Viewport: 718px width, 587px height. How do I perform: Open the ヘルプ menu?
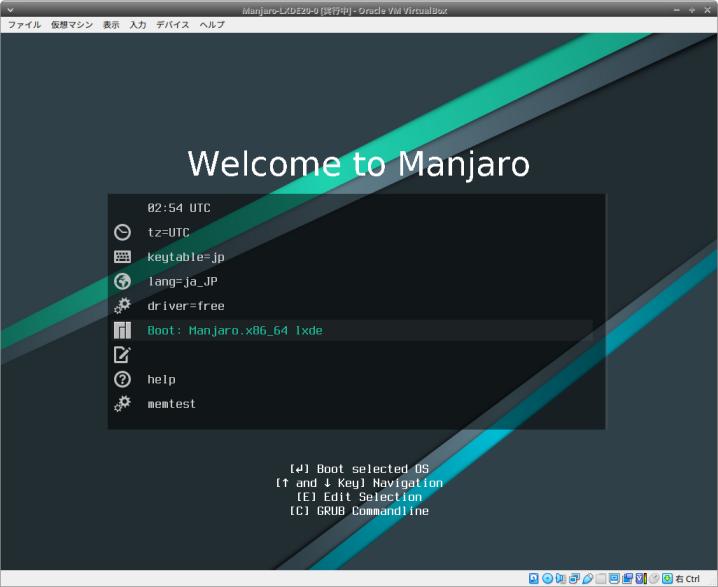tap(212, 25)
